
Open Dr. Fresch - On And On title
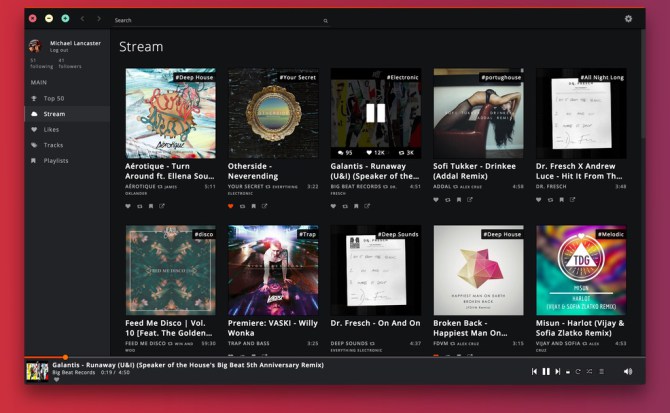[375, 323]
